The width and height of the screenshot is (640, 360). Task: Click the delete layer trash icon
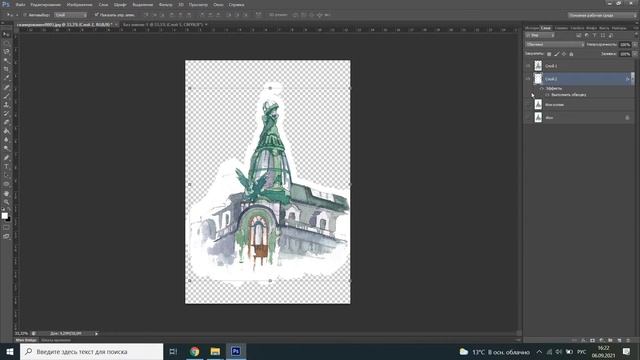click(628, 340)
